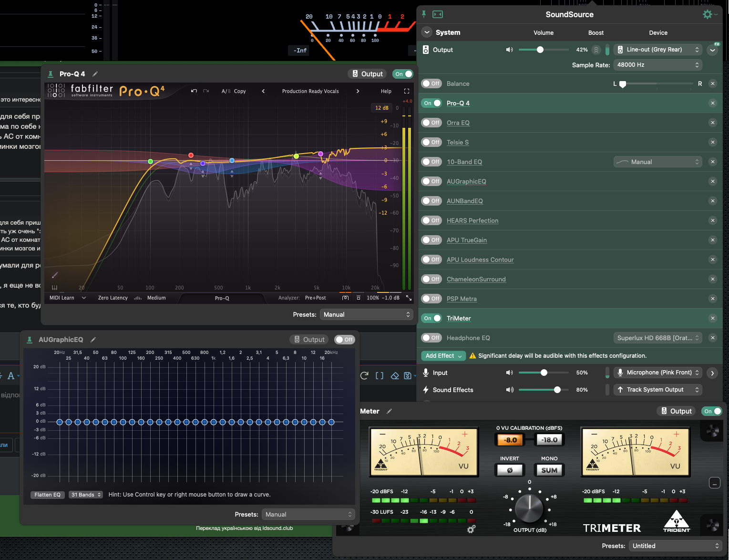Enable the Headphone EQ toggle
729x560 pixels.
[431, 338]
